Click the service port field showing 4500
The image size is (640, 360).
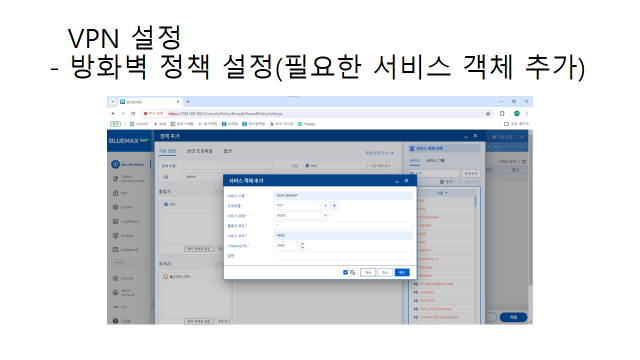pos(343,236)
